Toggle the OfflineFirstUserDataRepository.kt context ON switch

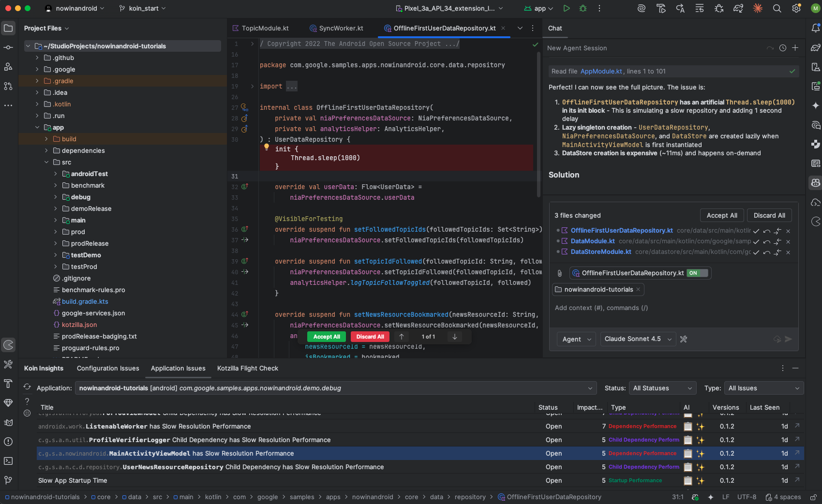[x=697, y=273]
